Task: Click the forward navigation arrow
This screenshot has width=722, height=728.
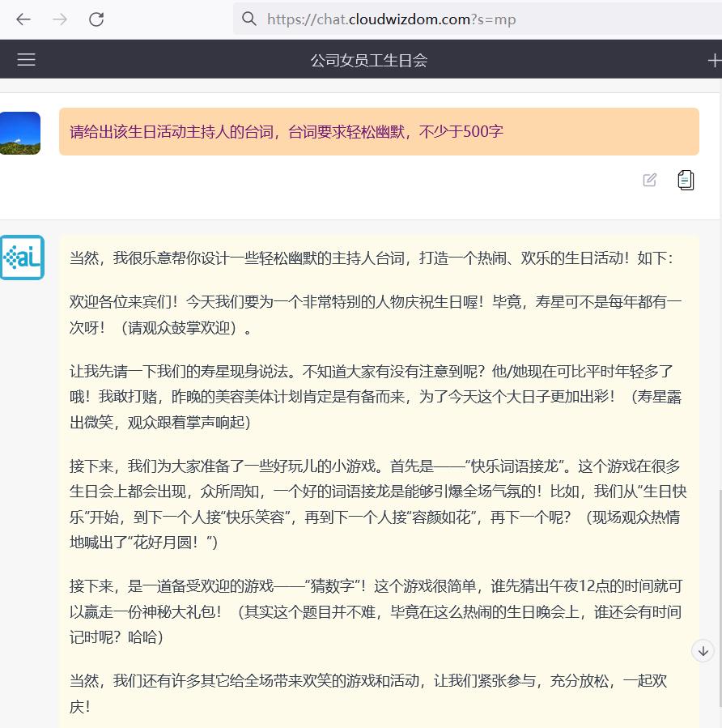Action: click(x=60, y=19)
